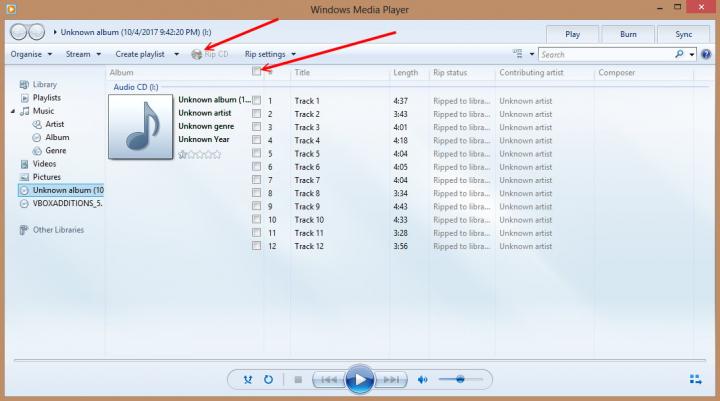Open the Stream dropdown menu
This screenshot has width=720, height=401.
[83, 54]
